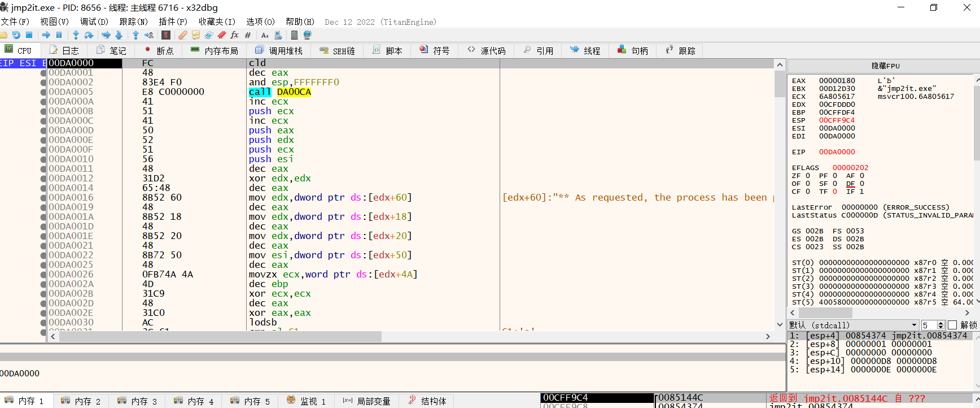Image resolution: width=980 pixels, height=408 pixels.
Task: Select the 内存 3 dump tab
Action: point(137,401)
